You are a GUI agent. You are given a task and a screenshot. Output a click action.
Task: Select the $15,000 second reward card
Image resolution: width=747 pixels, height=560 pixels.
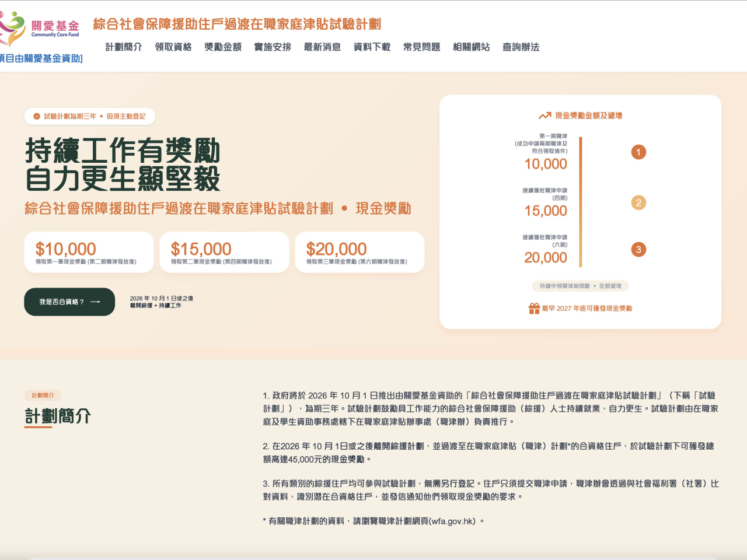(224, 252)
